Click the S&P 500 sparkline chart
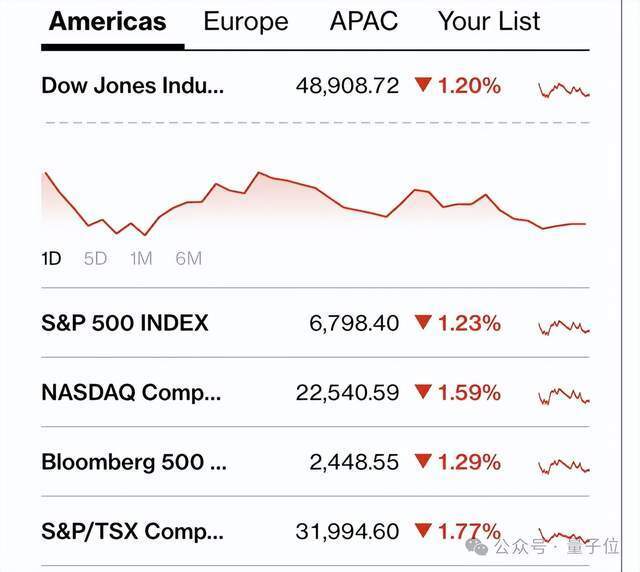 [564, 326]
